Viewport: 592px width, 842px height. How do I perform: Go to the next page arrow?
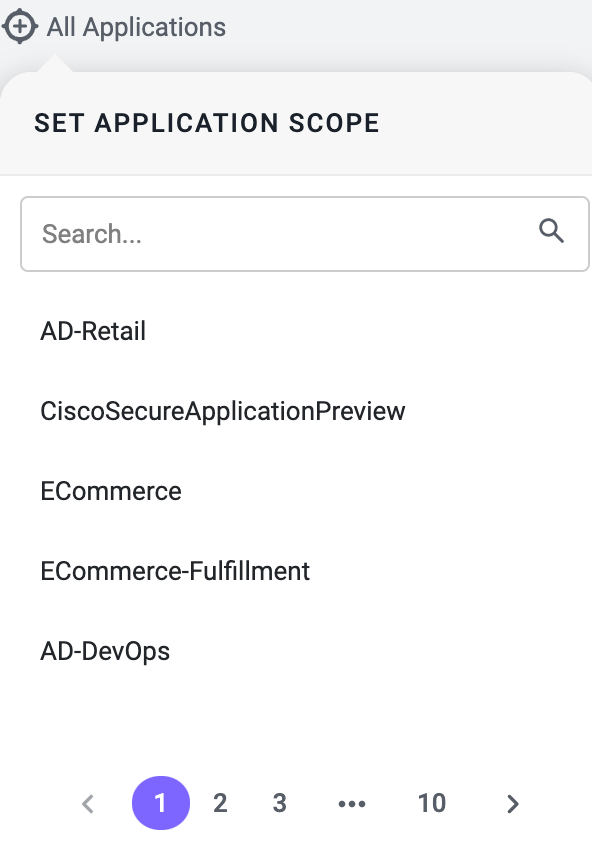pos(513,803)
